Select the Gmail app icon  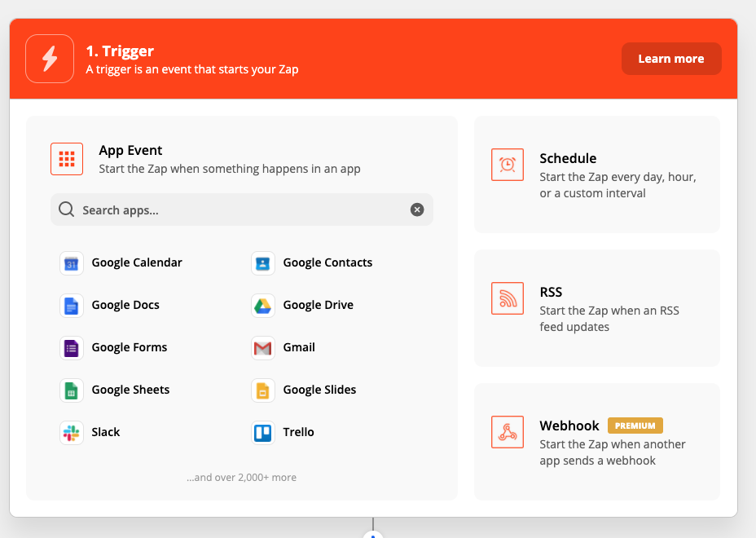[262, 347]
